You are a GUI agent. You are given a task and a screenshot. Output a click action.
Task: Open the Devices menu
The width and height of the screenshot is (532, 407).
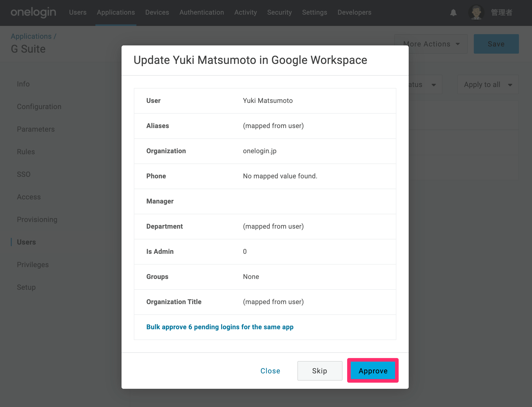[157, 12]
